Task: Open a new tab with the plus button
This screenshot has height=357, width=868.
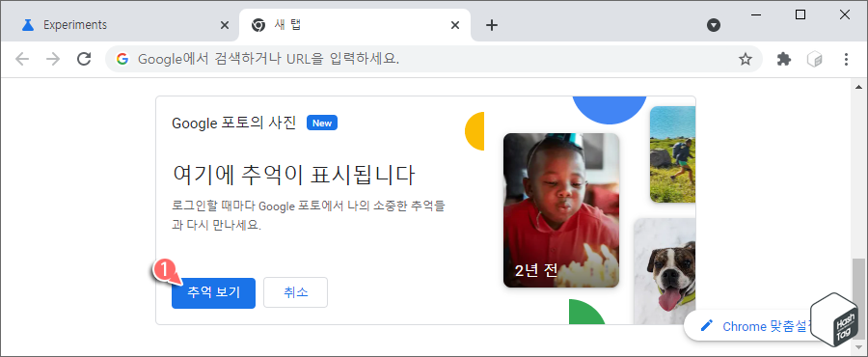Action: [492, 25]
